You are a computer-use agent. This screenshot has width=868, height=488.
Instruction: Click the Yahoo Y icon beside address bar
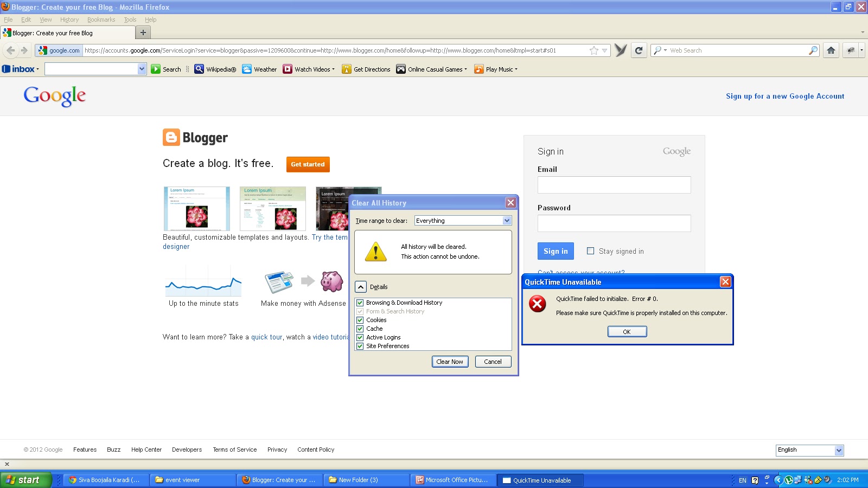tap(621, 50)
